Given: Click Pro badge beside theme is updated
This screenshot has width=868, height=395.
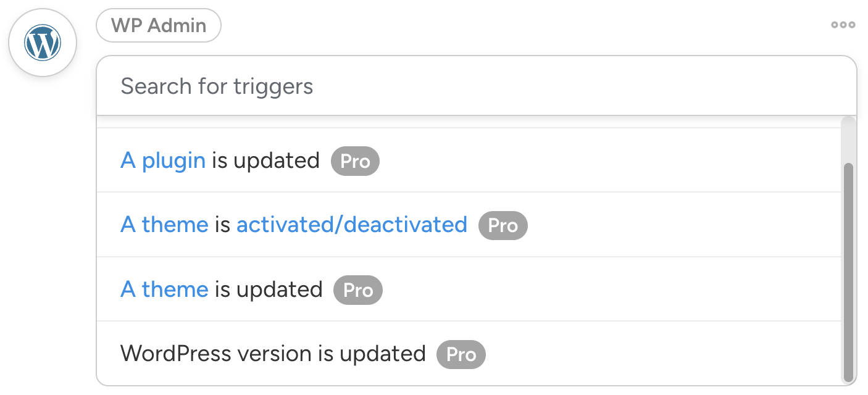Looking at the screenshot, I should [358, 290].
